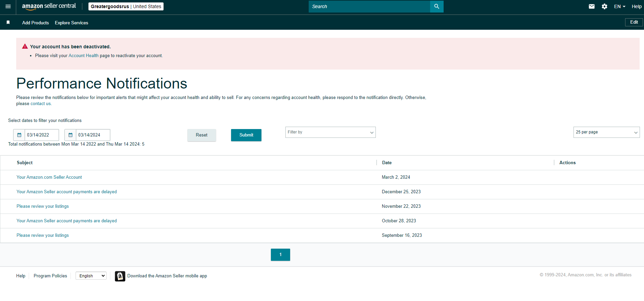This screenshot has width=644, height=301.
Task: Click the search magnifier button
Action: coord(437,6)
